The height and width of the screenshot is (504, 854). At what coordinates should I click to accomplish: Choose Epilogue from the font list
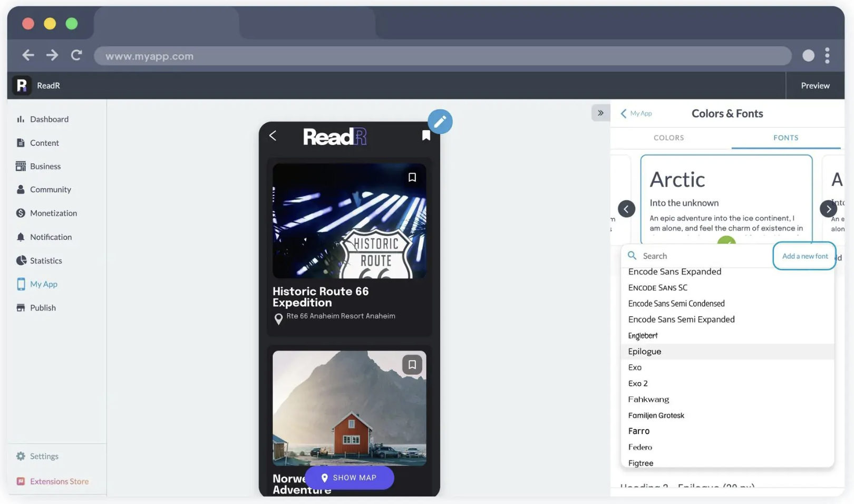[645, 352]
